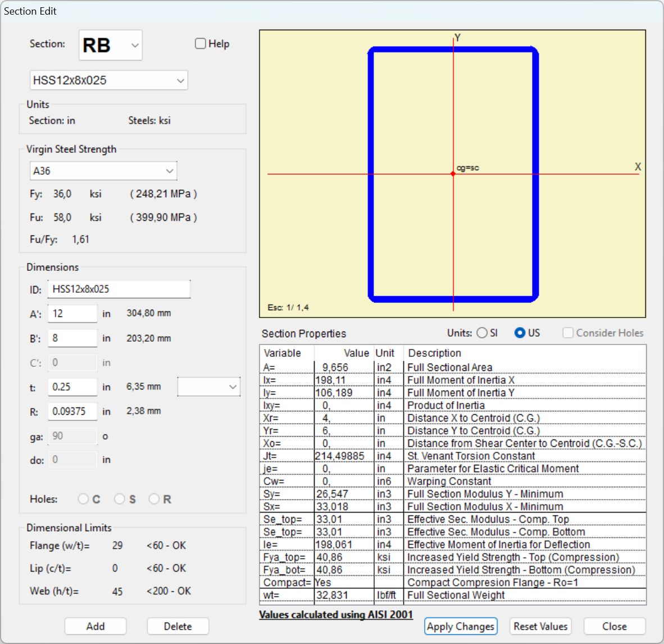The image size is (664, 644).
Task: Select US units radio button
Action: (520, 333)
